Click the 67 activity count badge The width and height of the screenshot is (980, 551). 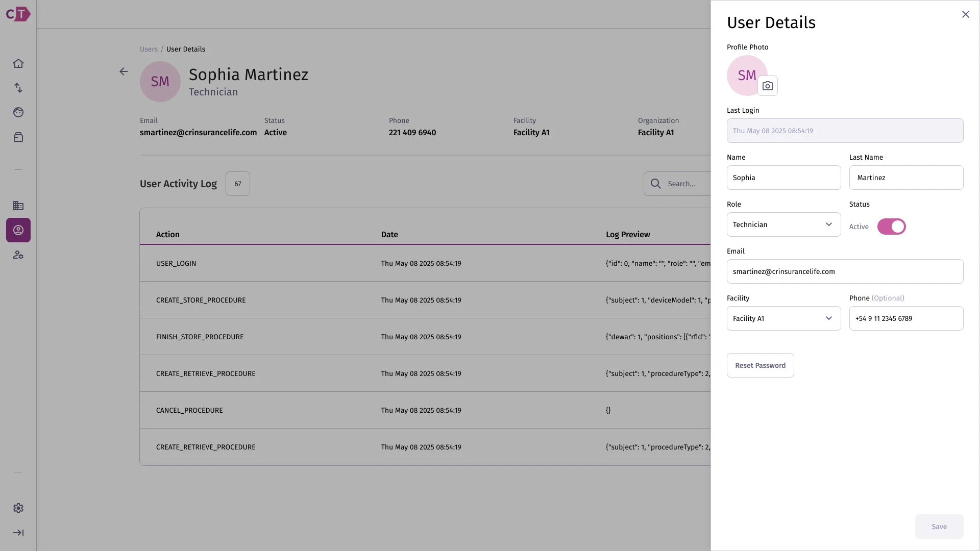tap(238, 184)
